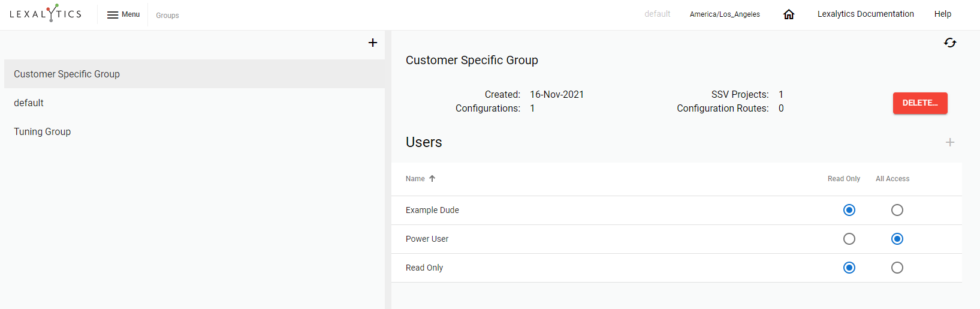Click plus icon to add a user
The width and height of the screenshot is (980, 309).
[x=950, y=142]
